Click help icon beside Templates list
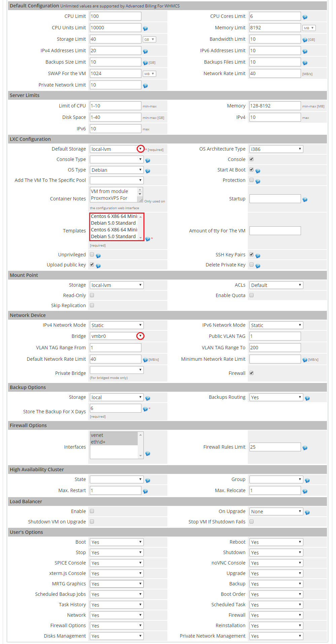This screenshot has width=336, height=644. click(147, 239)
